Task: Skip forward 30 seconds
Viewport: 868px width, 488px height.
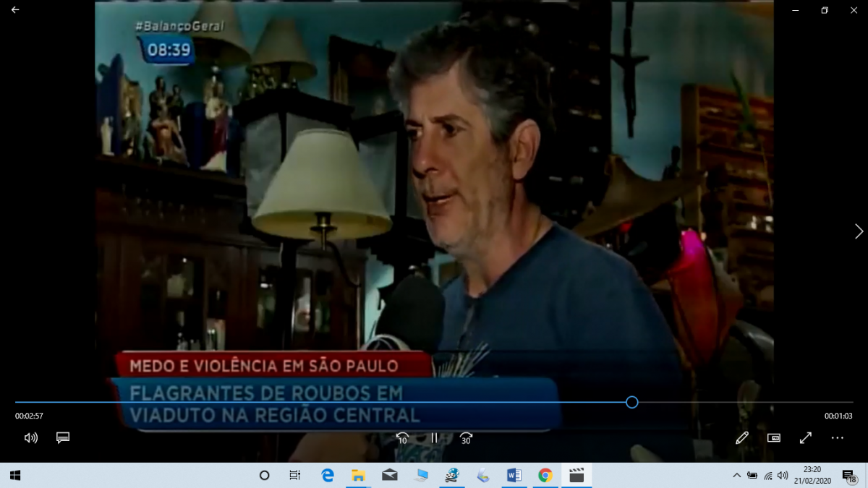Action: tap(466, 437)
